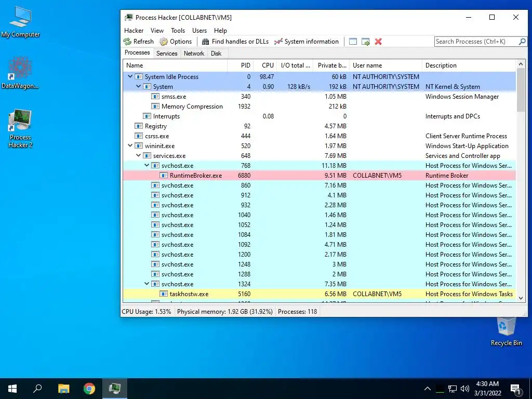Collapse svchost.exe PID 768 node
The image size is (532, 399).
tap(147, 166)
